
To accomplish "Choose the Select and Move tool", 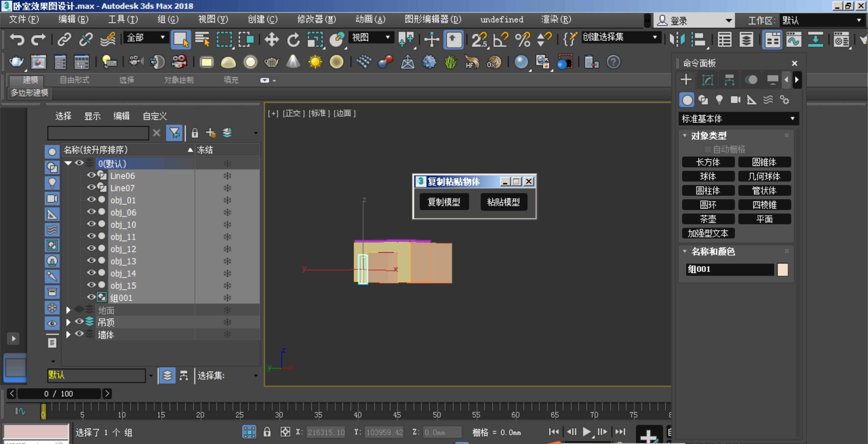I will (272, 39).
